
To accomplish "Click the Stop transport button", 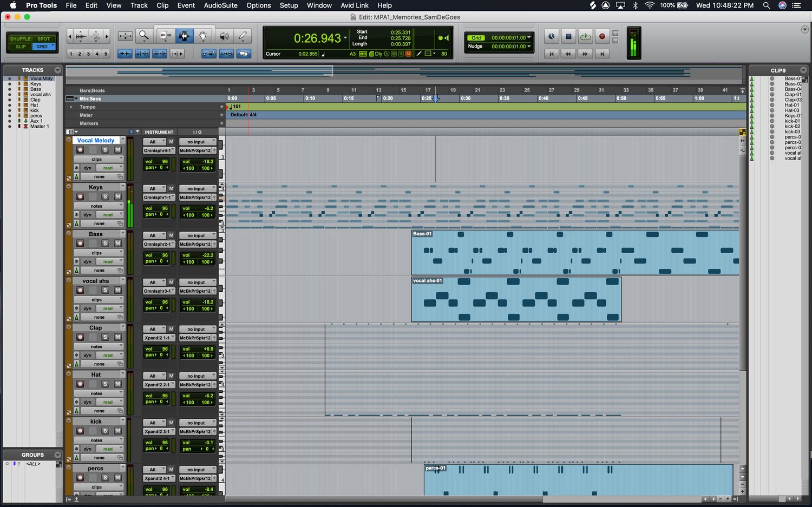I will tap(568, 36).
